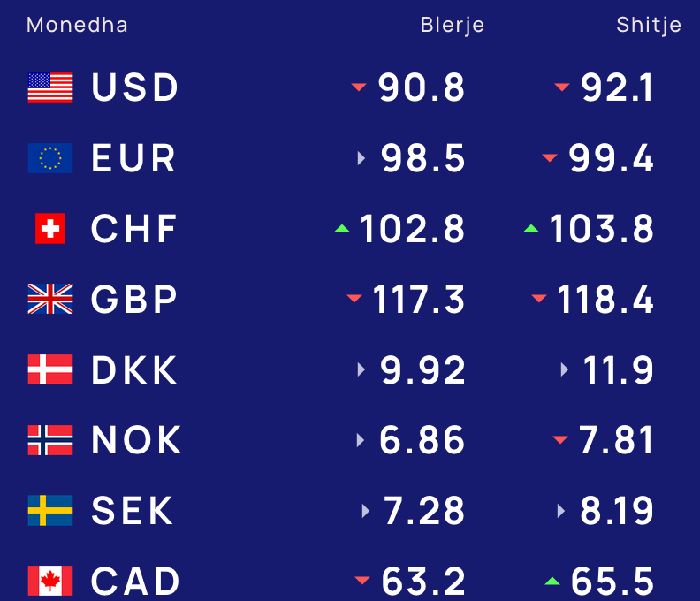Click the green up arrow beside CAD 65.5
Viewport: 700px width, 601px height.
552,581
